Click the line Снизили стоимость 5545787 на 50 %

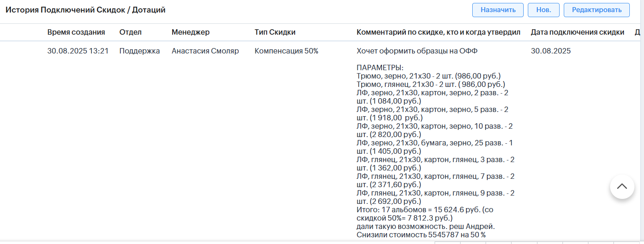(x=421, y=235)
